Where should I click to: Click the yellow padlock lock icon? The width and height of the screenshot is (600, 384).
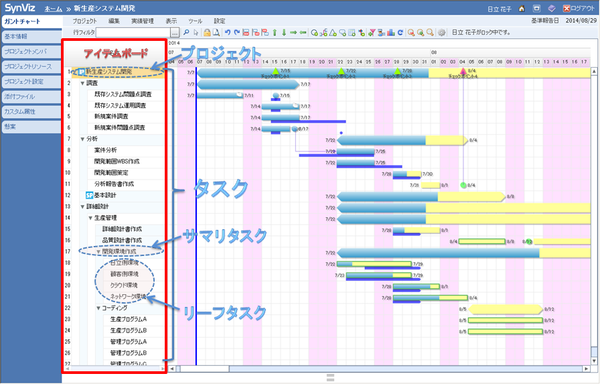(x=207, y=33)
